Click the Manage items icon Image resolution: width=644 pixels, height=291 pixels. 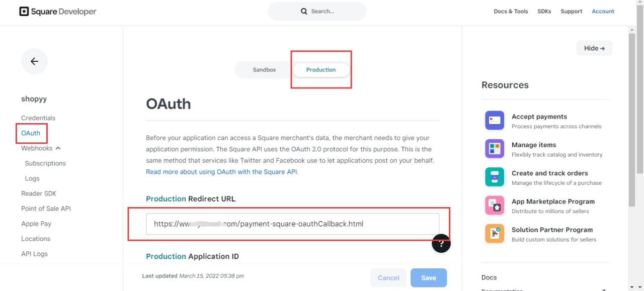pyautogui.click(x=494, y=149)
